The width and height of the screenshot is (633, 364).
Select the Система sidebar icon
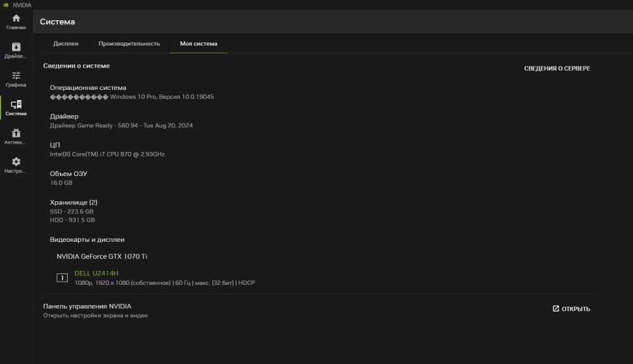click(x=16, y=104)
